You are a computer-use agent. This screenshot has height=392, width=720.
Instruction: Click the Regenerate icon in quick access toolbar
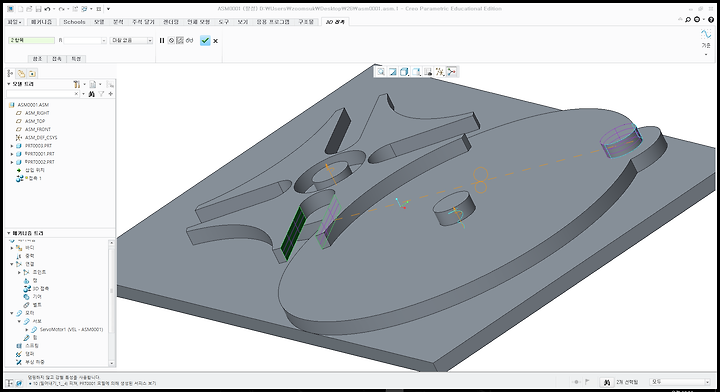tap(76, 9)
